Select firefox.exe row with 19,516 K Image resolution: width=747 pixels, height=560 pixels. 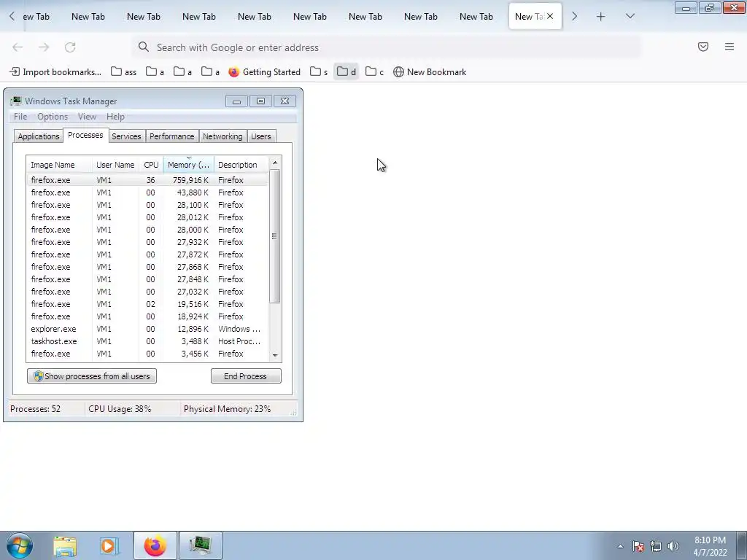(147, 304)
